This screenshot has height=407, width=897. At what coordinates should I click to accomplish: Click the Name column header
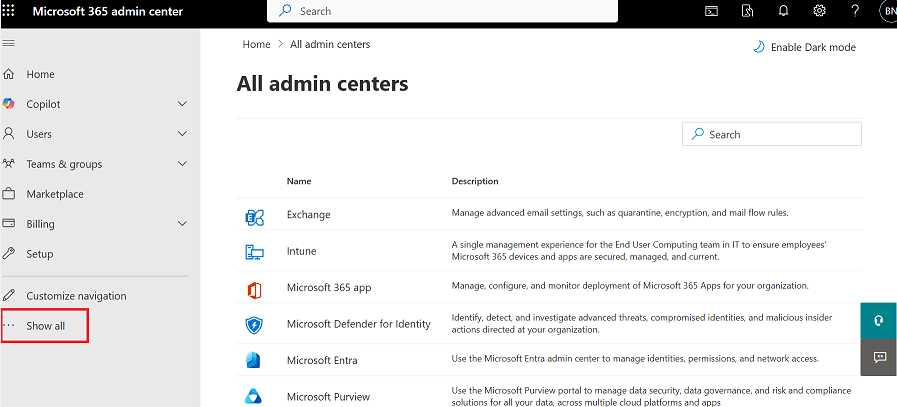(299, 181)
